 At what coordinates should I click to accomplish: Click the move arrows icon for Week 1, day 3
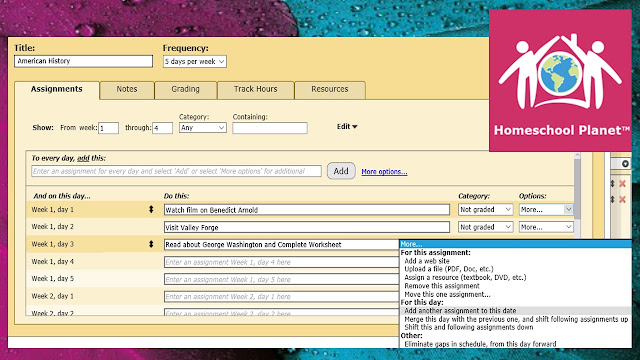click(151, 244)
